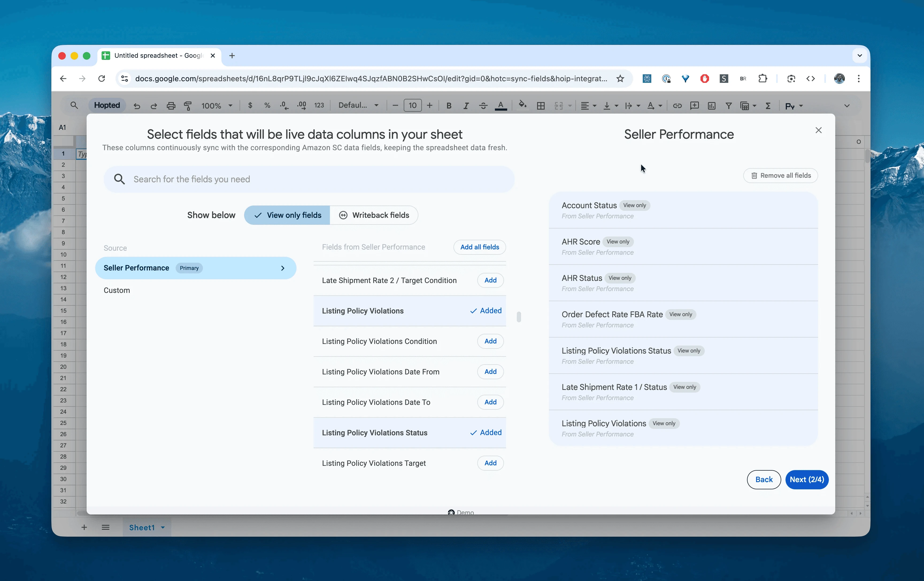Click the search menus magnifier icon

point(74,105)
